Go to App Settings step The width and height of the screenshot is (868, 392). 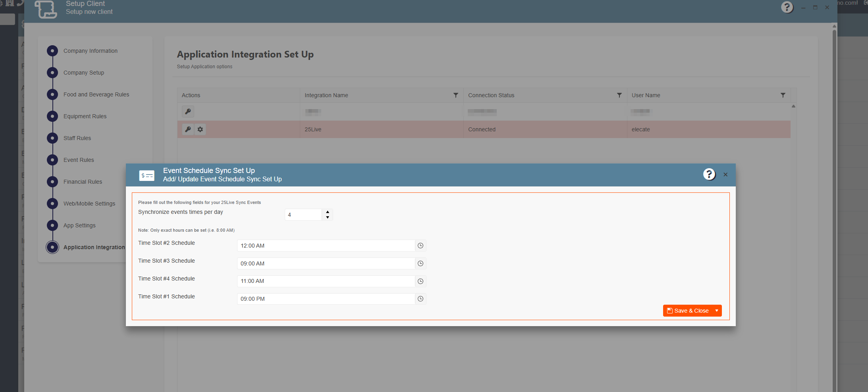coord(79,225)
